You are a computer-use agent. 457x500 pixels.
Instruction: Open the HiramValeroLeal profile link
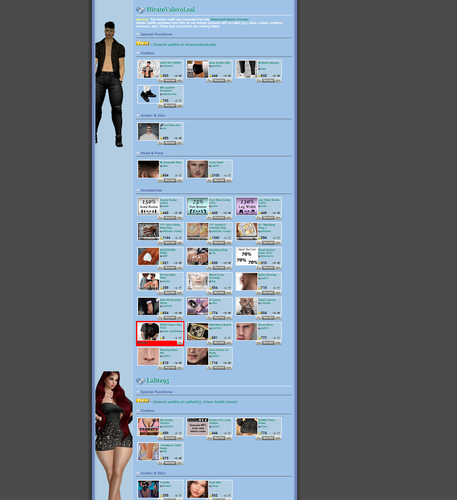[x=171, y=10]
